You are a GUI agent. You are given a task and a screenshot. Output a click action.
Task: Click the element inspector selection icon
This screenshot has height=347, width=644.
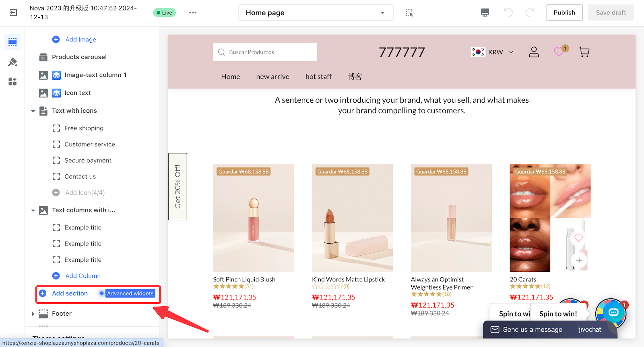coord(409,13)
